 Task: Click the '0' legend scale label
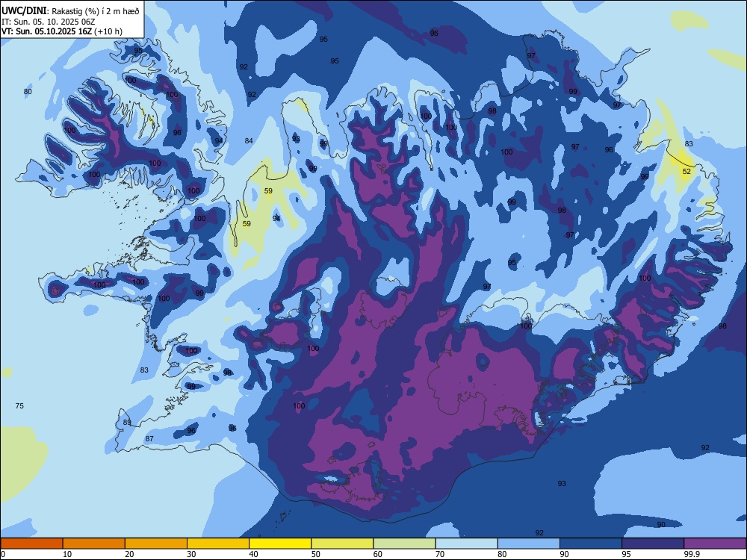click(x=3, y=554)
